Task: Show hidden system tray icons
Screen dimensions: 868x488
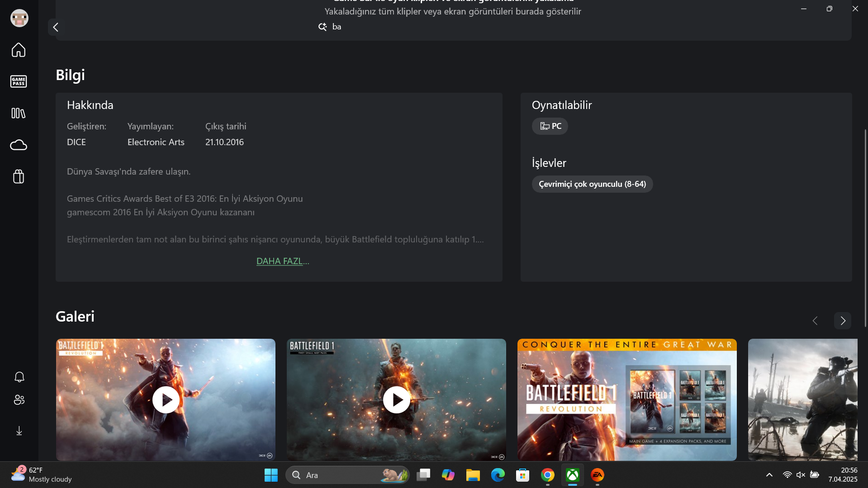Action: (x=769, y=475)
